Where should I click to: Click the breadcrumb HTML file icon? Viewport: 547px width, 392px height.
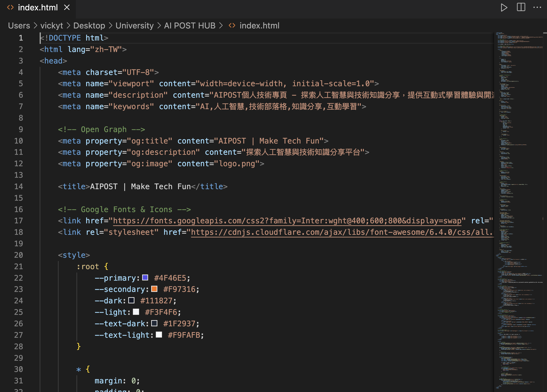[232, 26]
